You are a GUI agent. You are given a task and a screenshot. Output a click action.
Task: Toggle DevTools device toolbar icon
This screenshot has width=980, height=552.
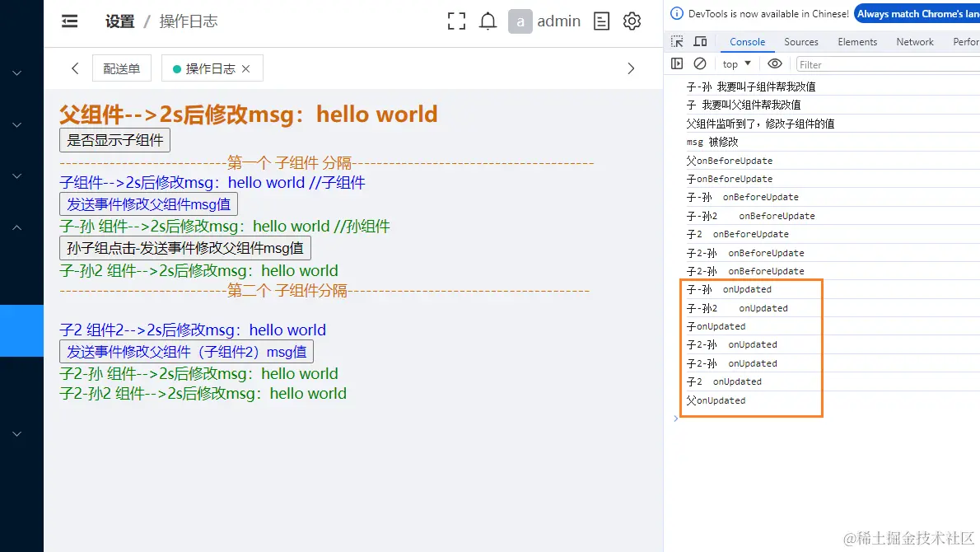(700, 41)
